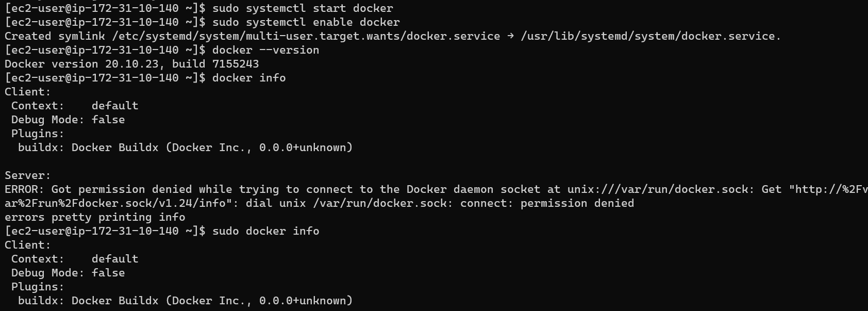The height and width of the screenshot is (311, 868).
Task: Click the 'Created symlink' output line
Action: 393,36
